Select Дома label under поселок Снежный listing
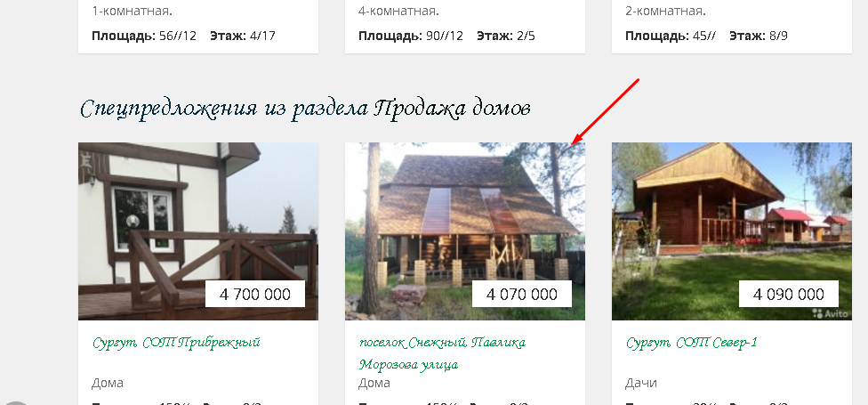868x405 pixels. point(374,383)
